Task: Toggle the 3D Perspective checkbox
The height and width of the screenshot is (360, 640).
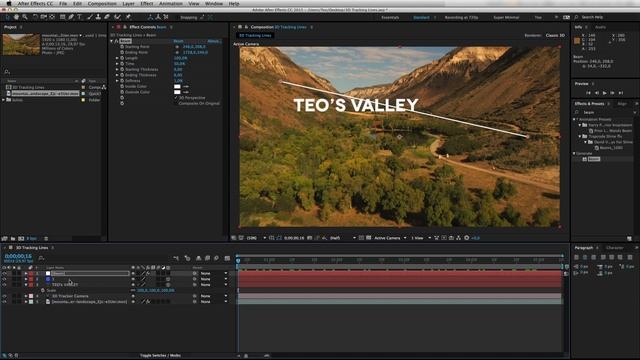Action: 176,98
